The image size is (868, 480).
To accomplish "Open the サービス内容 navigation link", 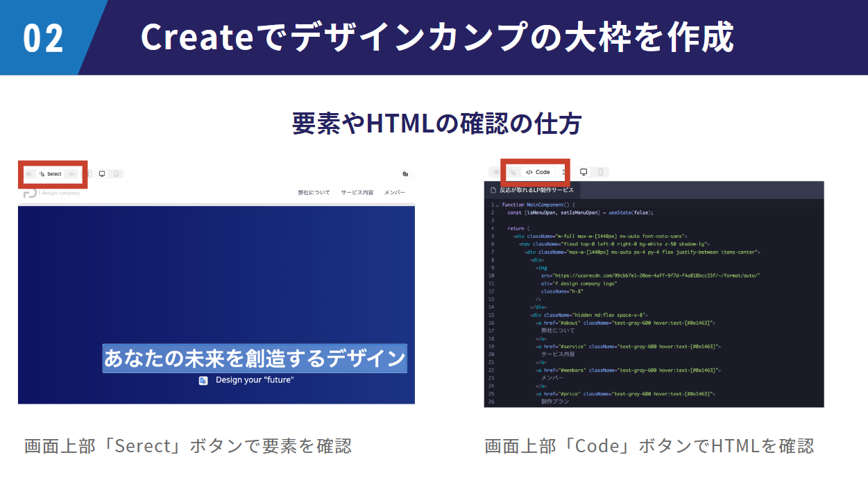I will (357, 193).
